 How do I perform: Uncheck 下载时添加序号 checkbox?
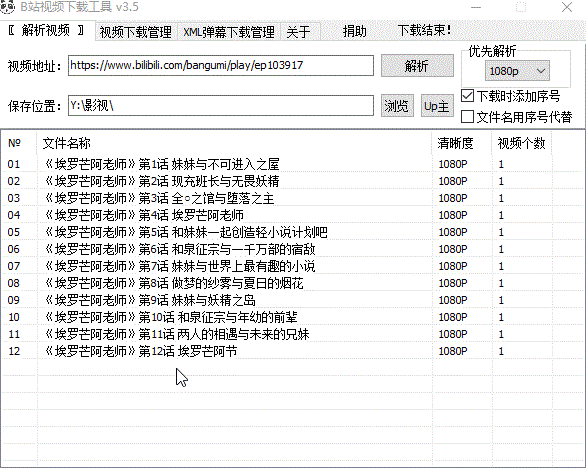pyautogui.click(x=467, y=96)
